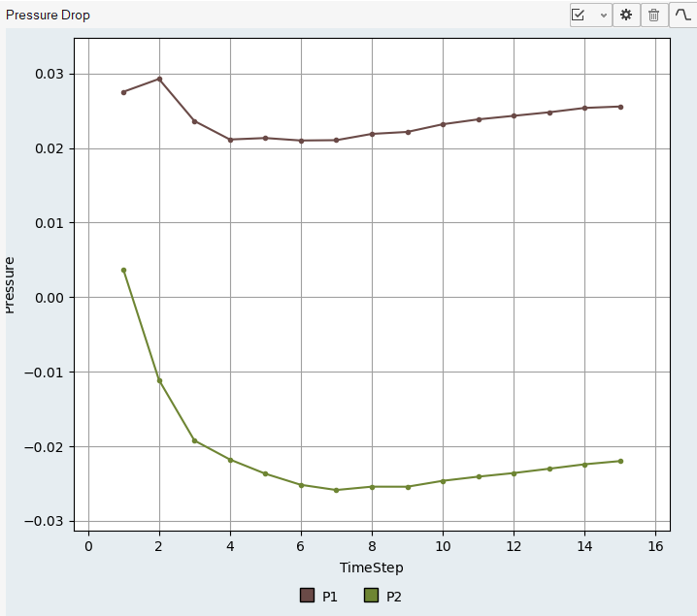697x616 pixels.
Task: Click the P2 green color swatch in legend
Action: click(x=371, y=595)
